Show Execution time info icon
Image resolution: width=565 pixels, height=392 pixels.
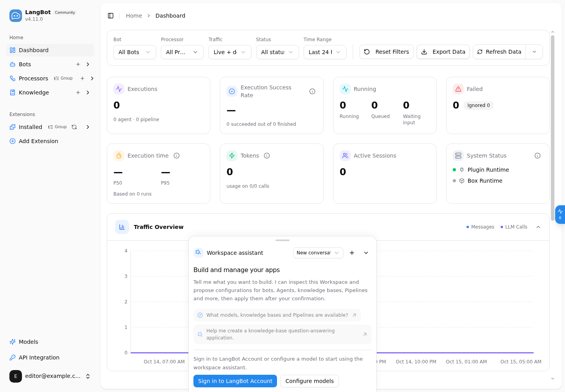click(177, 156)
